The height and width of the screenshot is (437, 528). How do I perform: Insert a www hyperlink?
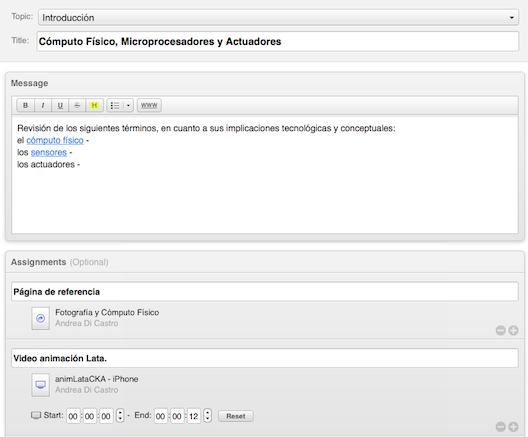tap(149, 105)
